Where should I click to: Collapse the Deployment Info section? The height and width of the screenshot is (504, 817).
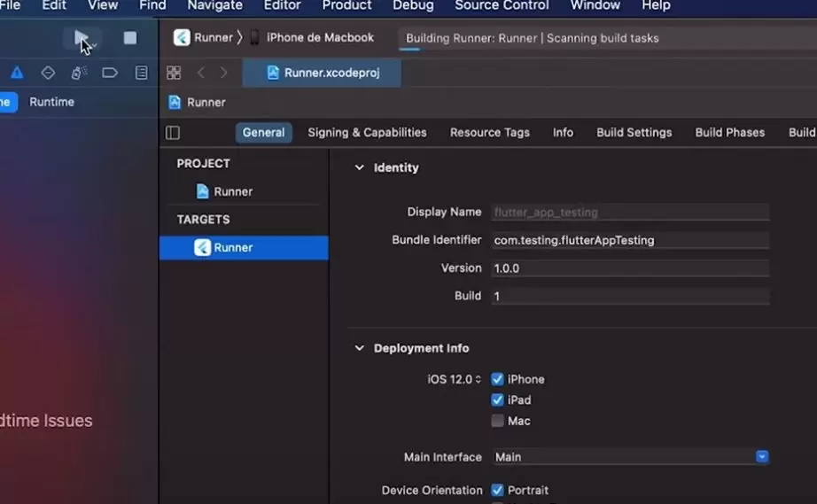click(x=359, y=348)
